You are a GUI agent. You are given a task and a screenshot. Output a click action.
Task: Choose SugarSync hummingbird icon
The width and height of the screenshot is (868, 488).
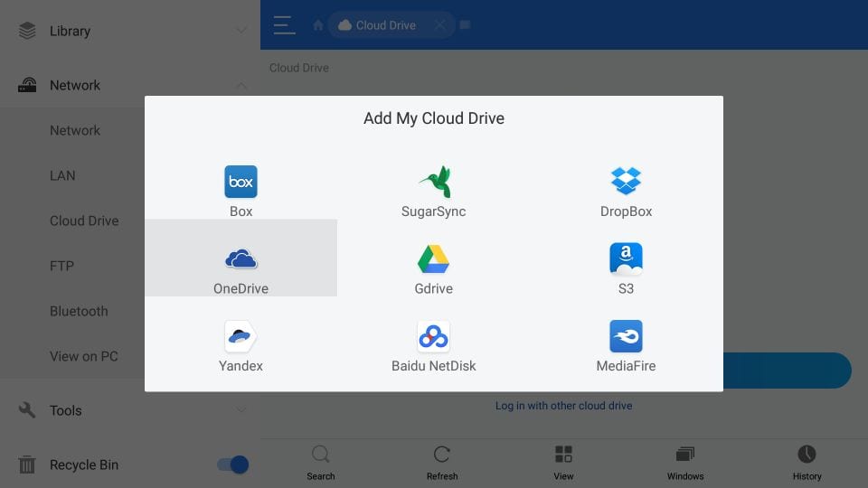[437, 182]
